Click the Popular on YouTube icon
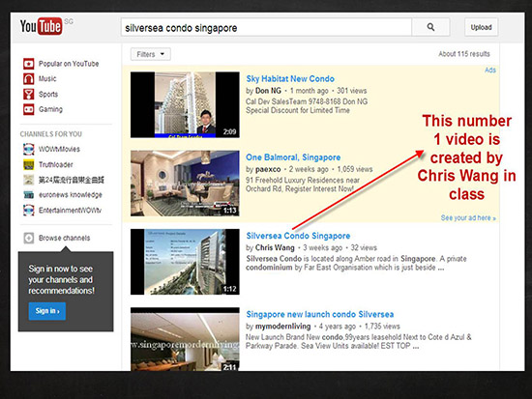The height and width of the screenshot is (399, 532). pyautogui.click(x=28, y=64)
